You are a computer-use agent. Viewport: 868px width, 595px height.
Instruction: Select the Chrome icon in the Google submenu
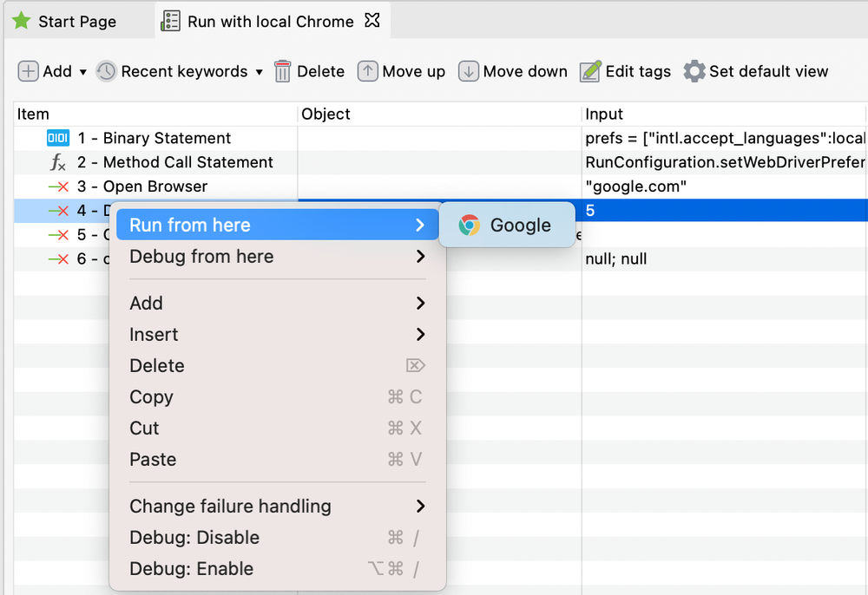pyautogui.click(x=468, y=224)
